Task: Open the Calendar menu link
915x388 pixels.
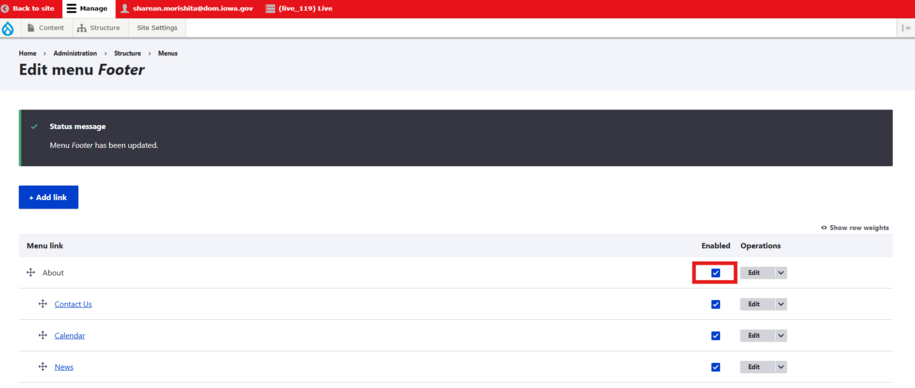Action: [69, 335]
